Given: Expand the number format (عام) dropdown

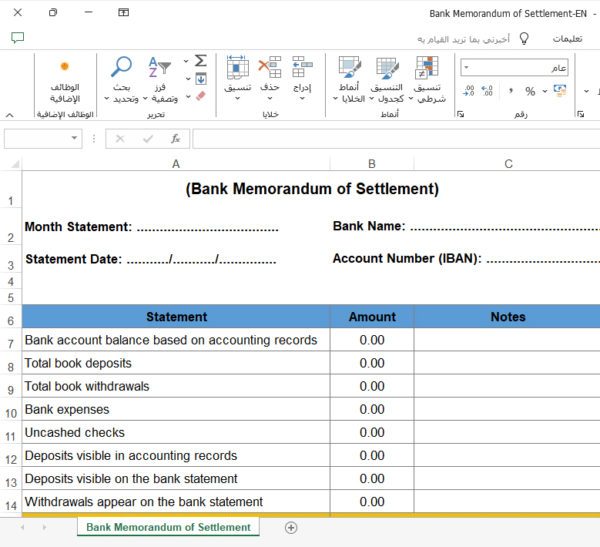Looking at the screenshot, I should pyautogui.click(x=466, y=68).
